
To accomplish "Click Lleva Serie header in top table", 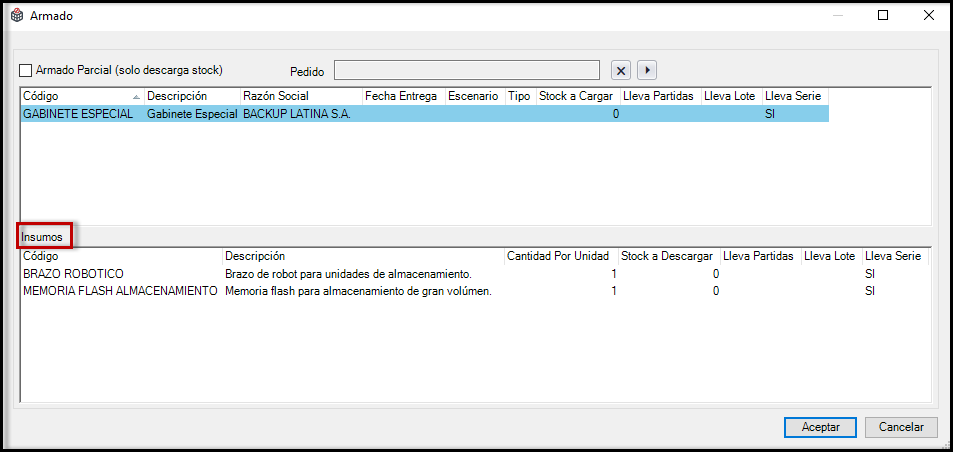I will [796, 96].
